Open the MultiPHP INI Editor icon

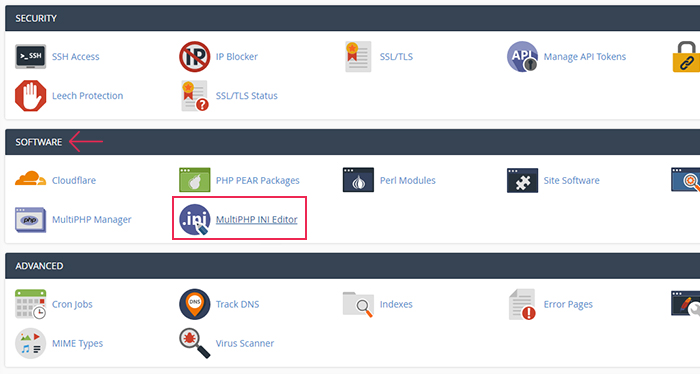point(195,219)
